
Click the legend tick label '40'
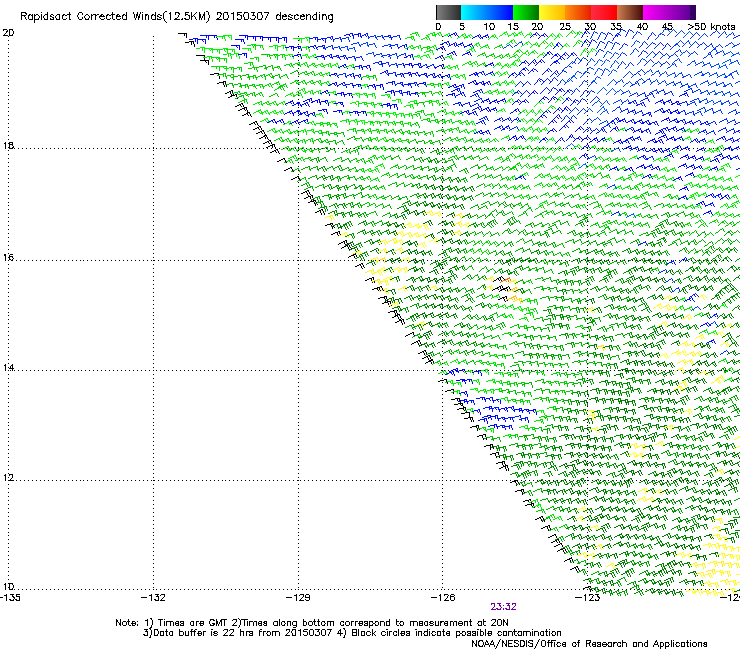click(x=642, y=27)
